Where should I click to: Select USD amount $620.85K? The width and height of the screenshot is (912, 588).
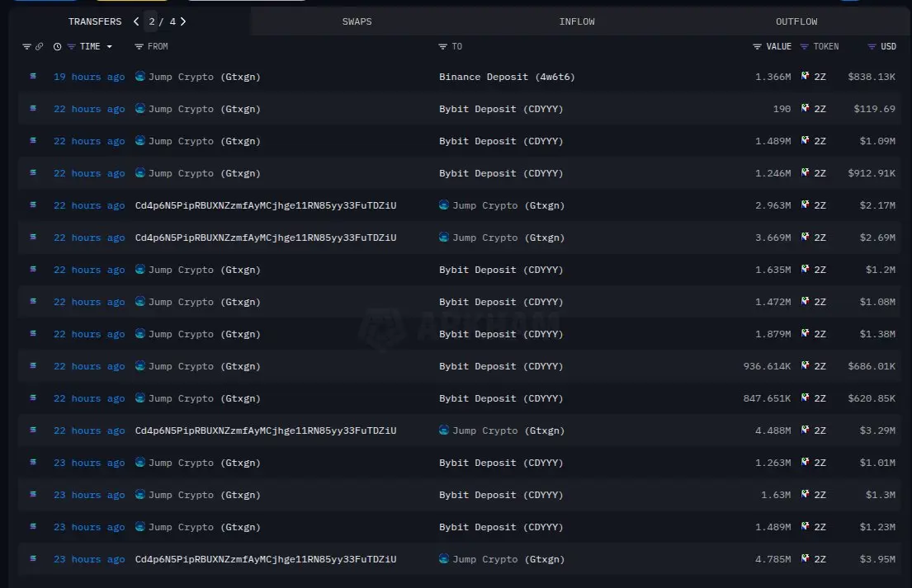click(872, 398)
